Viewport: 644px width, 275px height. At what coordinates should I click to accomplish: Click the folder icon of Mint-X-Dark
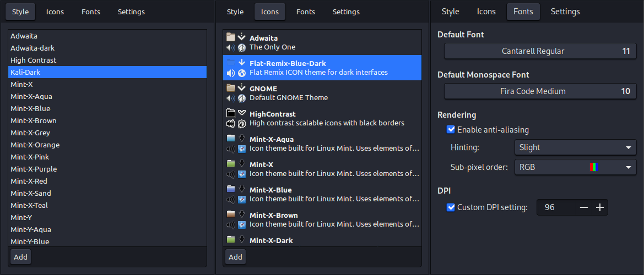click(x=231, y=239)
